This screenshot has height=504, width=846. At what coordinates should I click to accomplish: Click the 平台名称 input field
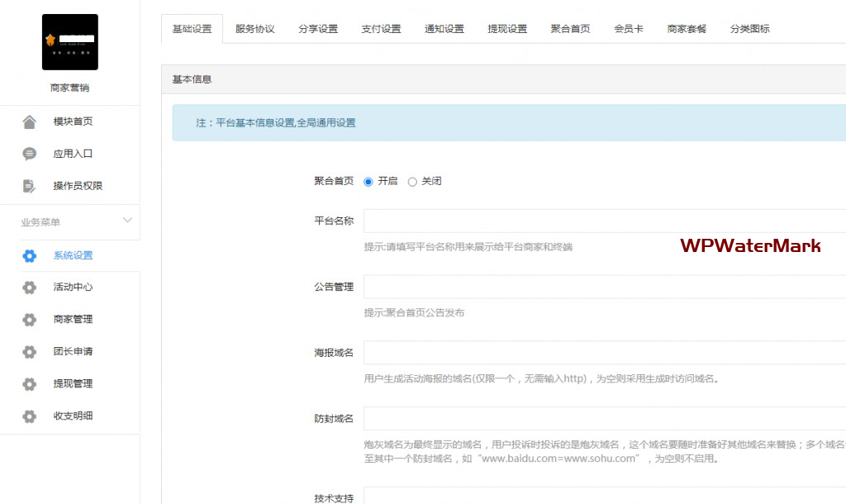[x=605, y=221]
